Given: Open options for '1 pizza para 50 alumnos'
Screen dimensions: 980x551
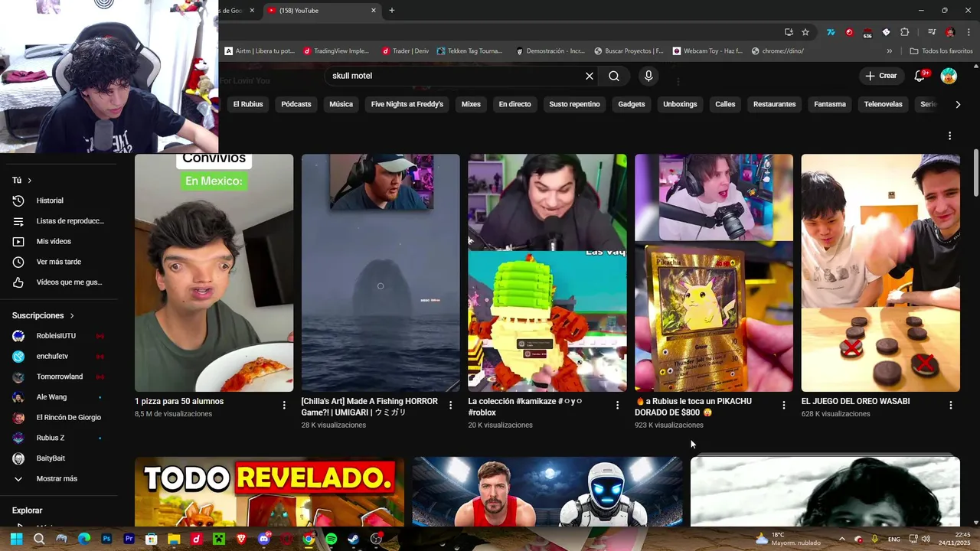Looking at the screenshot, I should point(284,405).
